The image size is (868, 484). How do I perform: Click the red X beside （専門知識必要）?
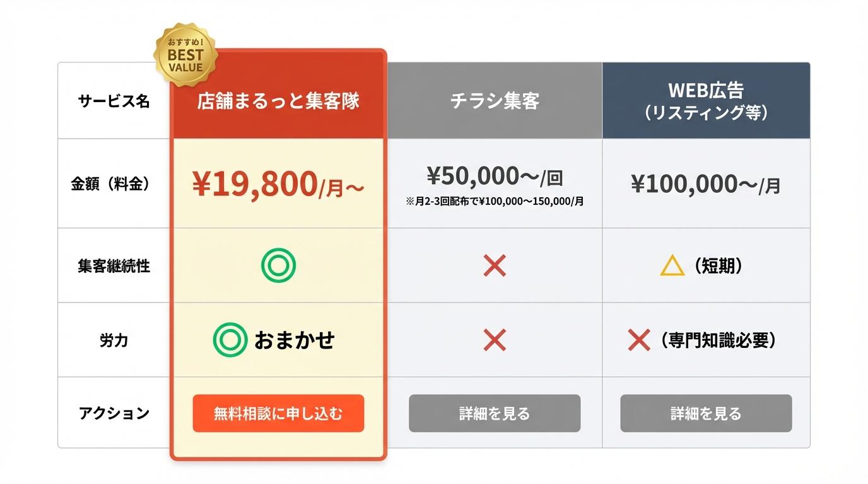pyautogui.click(x=639, y=341)
